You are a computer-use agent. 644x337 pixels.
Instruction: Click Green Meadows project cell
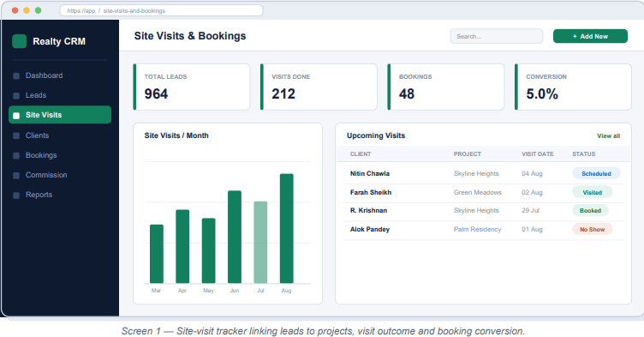pos(477,192)
